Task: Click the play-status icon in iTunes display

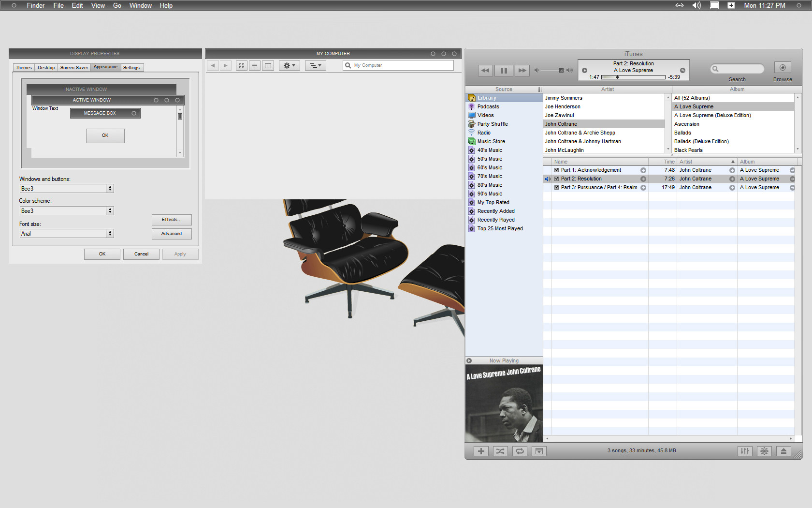Action: (584, 70)
